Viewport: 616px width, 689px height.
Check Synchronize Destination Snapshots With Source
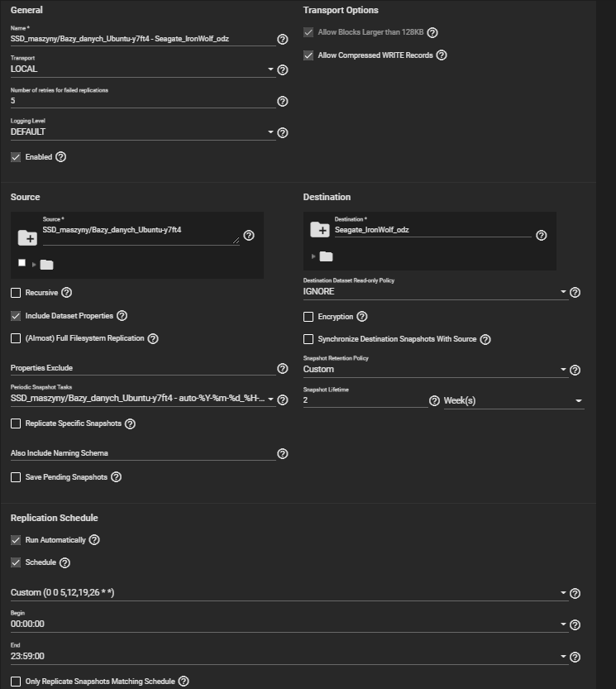point(308,339)
